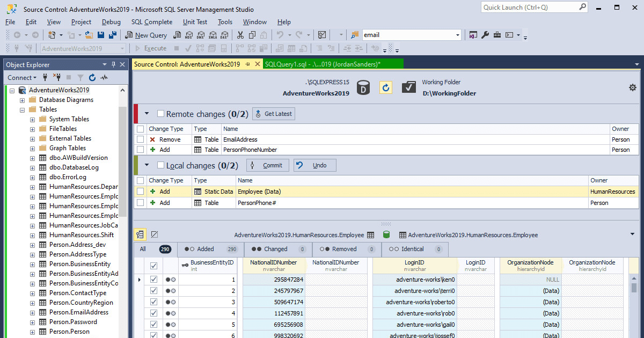Select the Cut icon in the toolbar

(240, 34)
